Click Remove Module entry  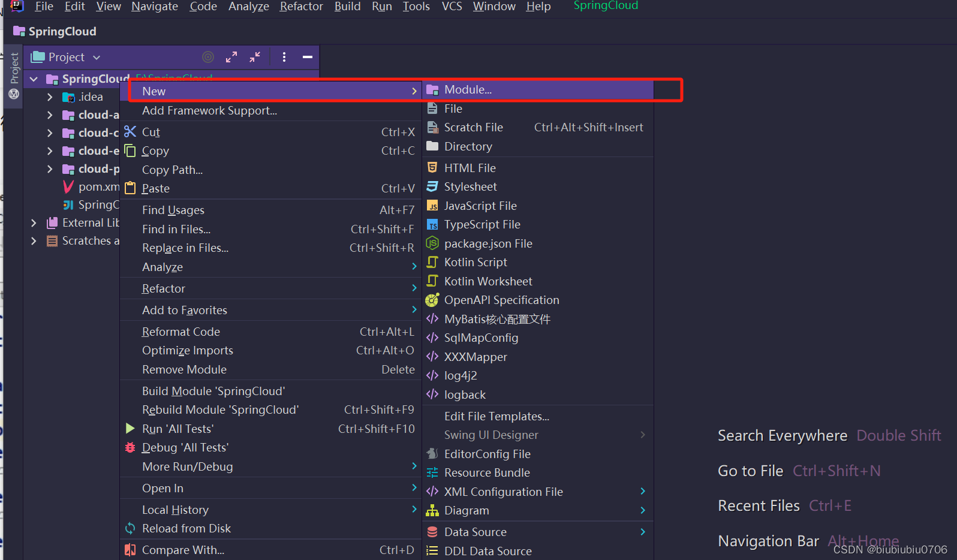(x=271, y=369)
